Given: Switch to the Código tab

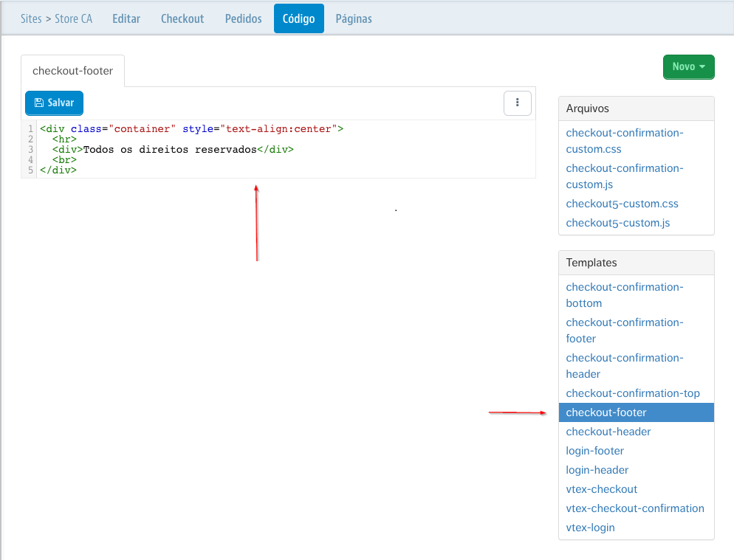Looking at the screenshot, I should click(x=298, y=18).
